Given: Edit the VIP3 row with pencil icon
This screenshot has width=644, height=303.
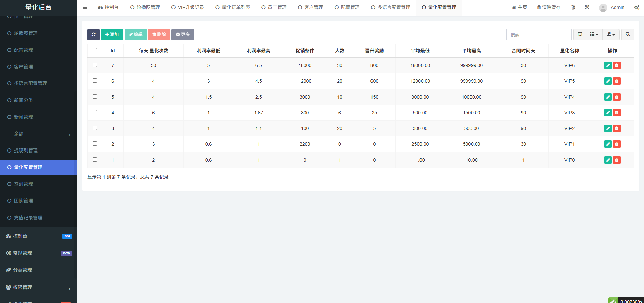Looking at the screenshot, I should (x=608, y=113).
